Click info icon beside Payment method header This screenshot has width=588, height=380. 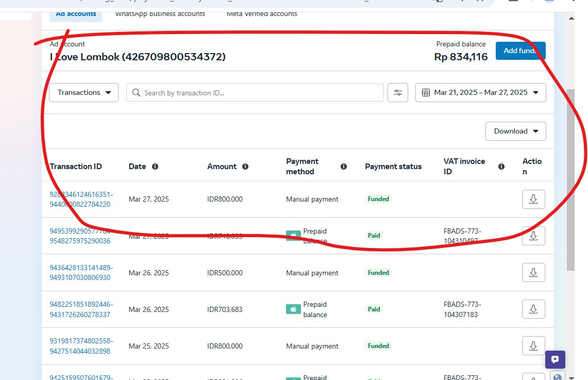(344, 167)
